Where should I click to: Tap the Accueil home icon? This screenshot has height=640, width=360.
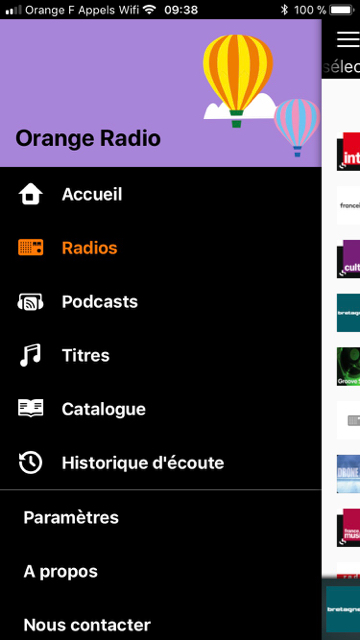pyautogui.click(x=31, y=194)
